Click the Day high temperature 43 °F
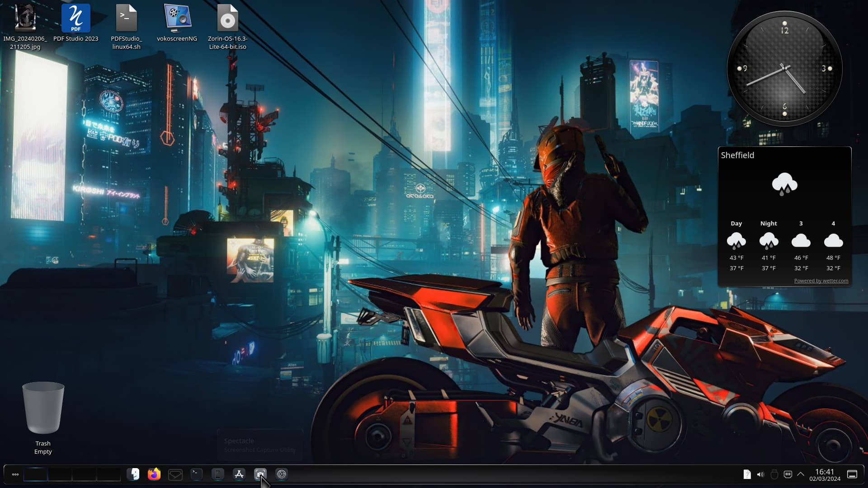The height and width of the screenshot is (488, 868). [x=736, y=258]
